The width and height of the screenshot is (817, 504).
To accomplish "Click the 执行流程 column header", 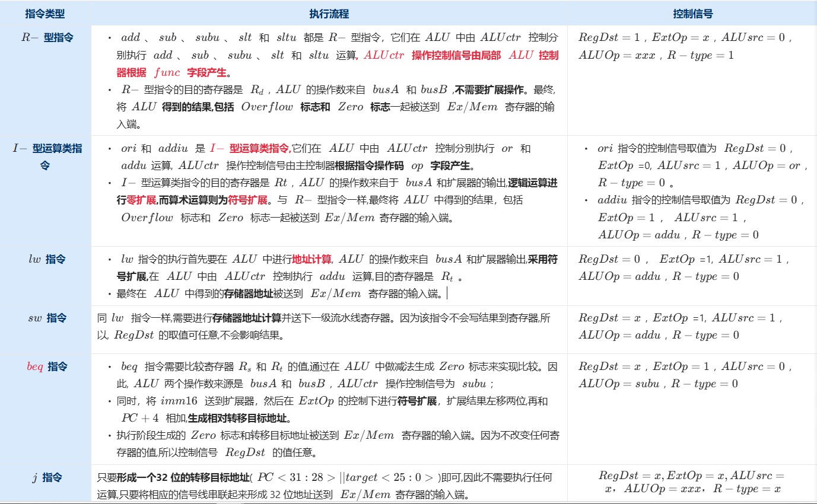I will (329, 14).
